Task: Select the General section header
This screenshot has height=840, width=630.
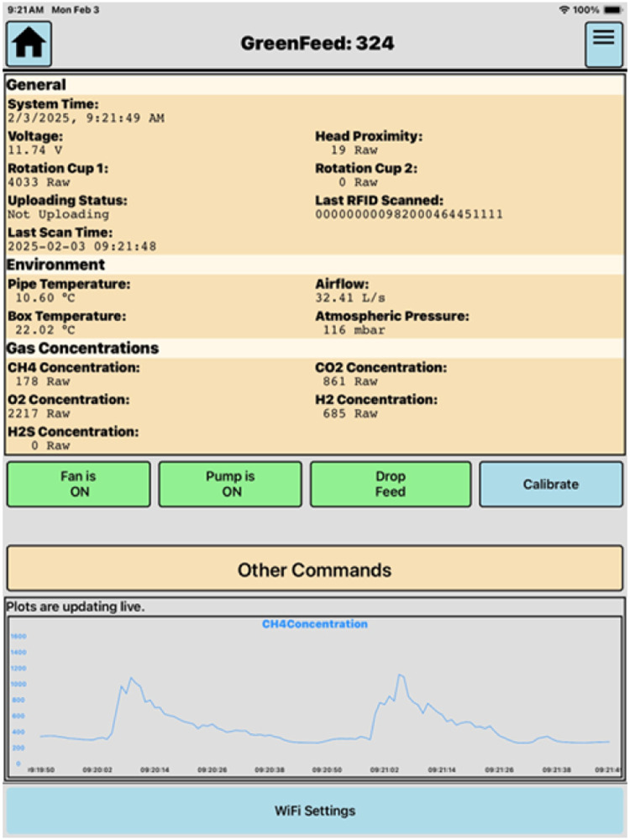Action: click(36, 85)
